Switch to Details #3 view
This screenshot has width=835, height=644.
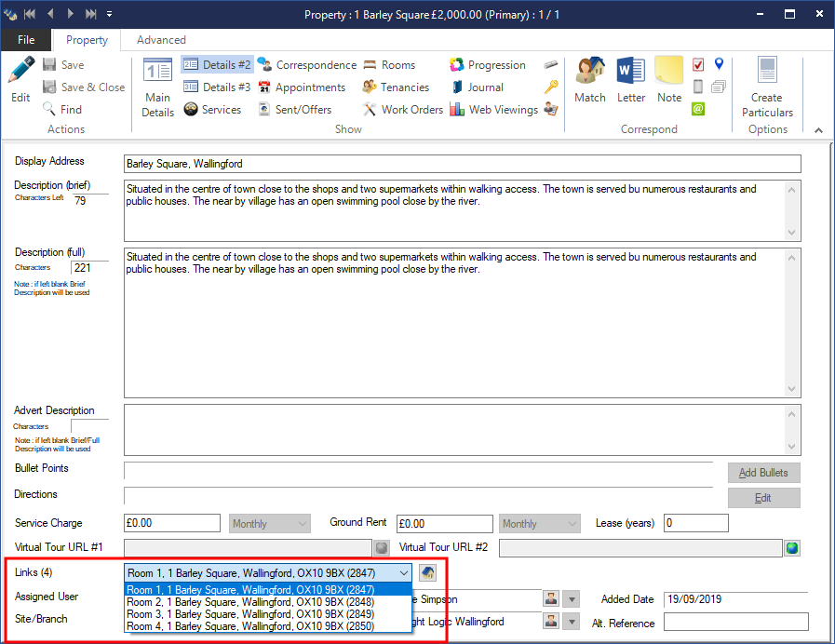click(x=217, y=87)
